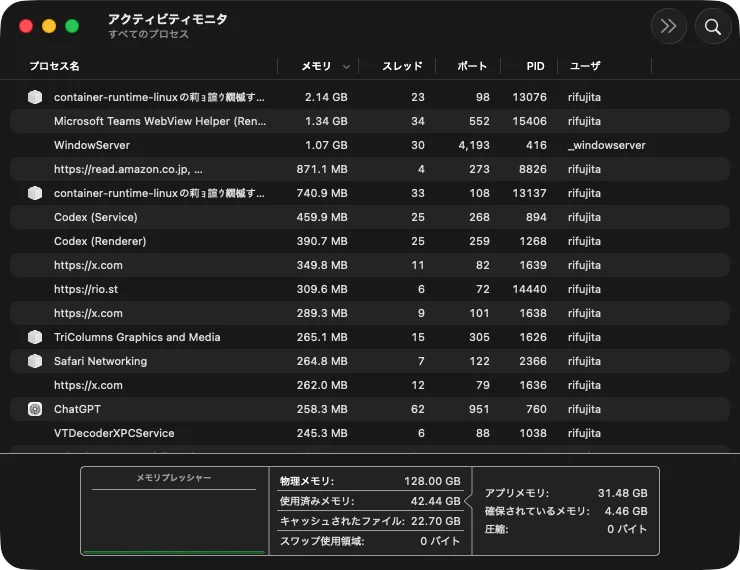Click ports value 951
Screen dimensions: 740x570
[x=479, y=409]
